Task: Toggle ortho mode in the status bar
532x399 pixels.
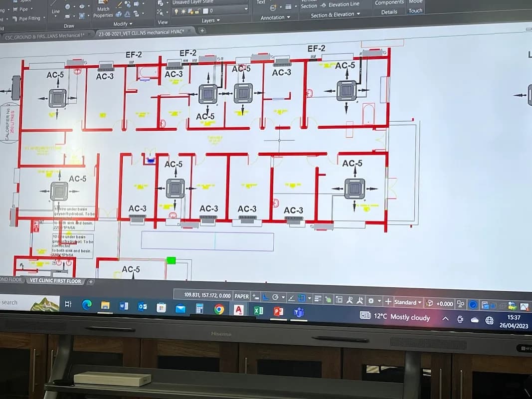Action: tap(266, 297)
